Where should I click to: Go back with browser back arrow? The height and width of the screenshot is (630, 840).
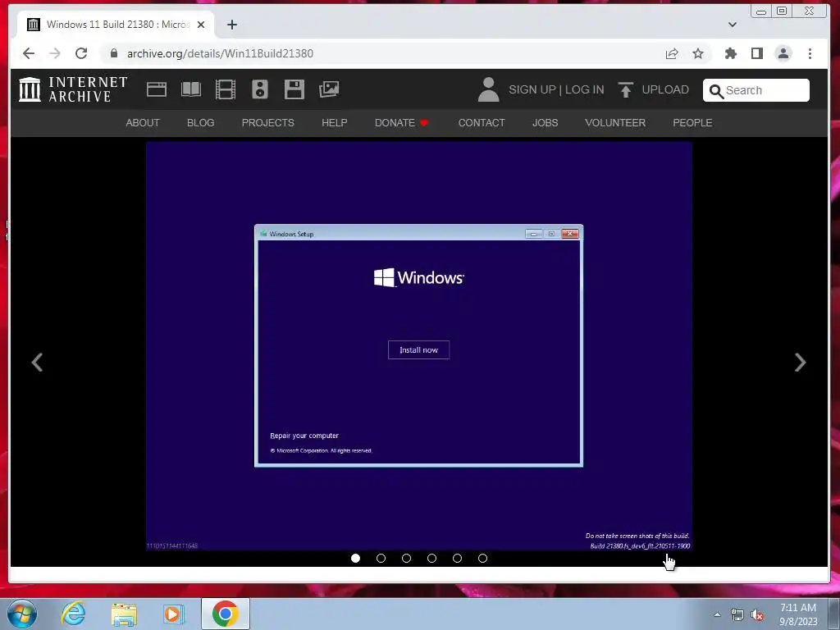[29, 53]
